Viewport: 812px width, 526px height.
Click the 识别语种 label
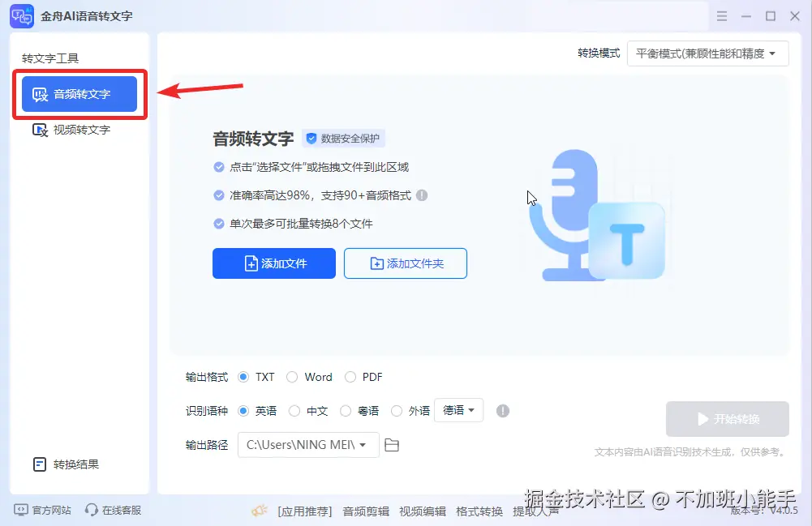pyautogui.click(x=207, y=411)
